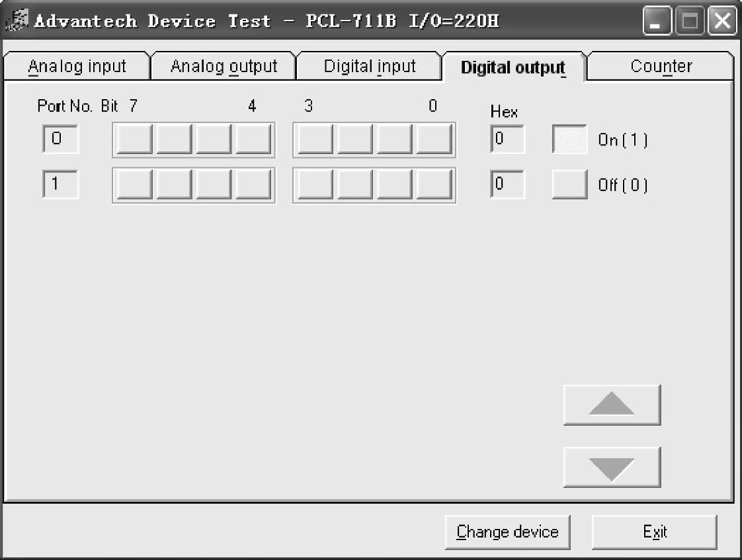Toggle bit 5 of port 0
The height and width of the screenshot is (560, 742).
pos(214,140)
